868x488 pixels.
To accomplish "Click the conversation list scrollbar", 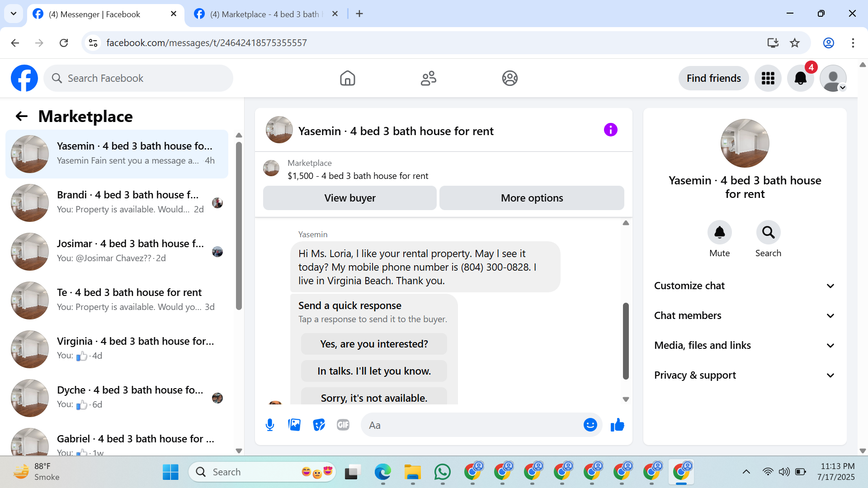I will click(239, 226).
